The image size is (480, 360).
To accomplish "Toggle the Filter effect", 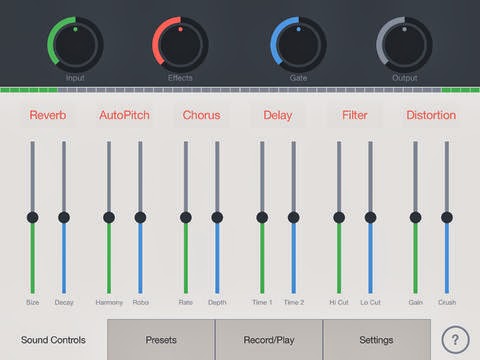I will [355, 115].
